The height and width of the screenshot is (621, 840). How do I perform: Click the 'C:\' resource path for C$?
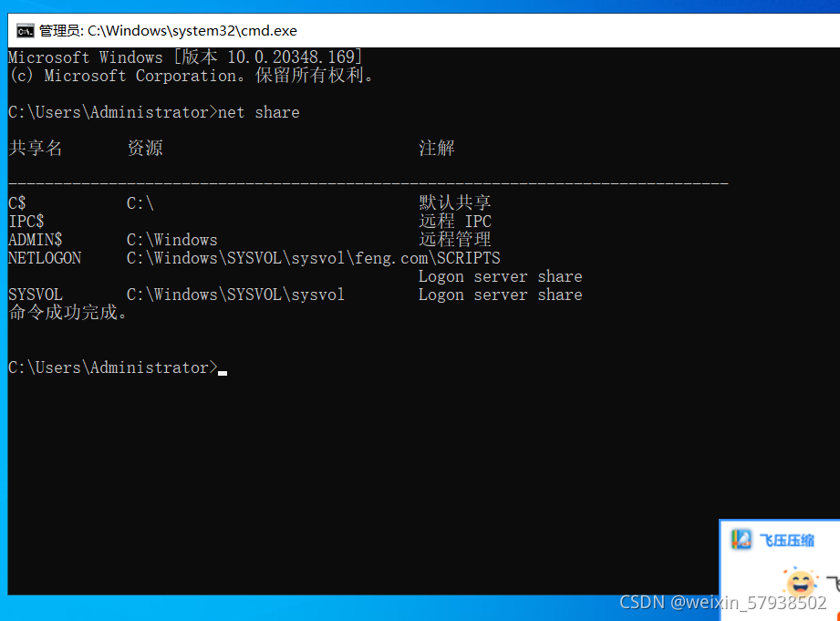coord(140,203)
